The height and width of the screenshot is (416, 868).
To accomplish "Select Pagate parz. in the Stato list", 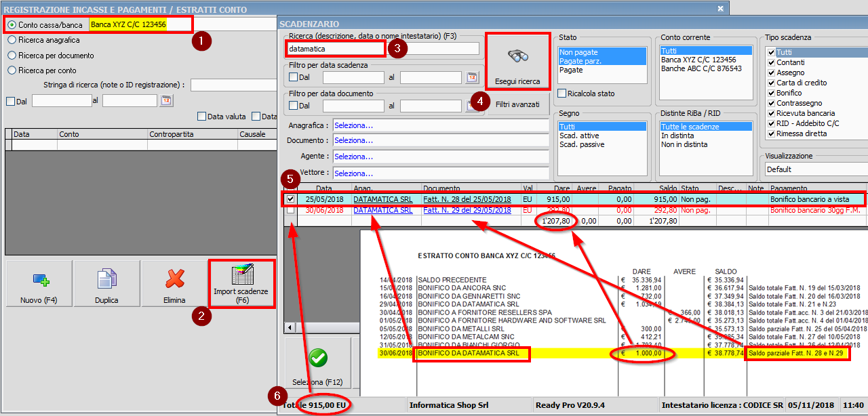I will pos(602,61).
